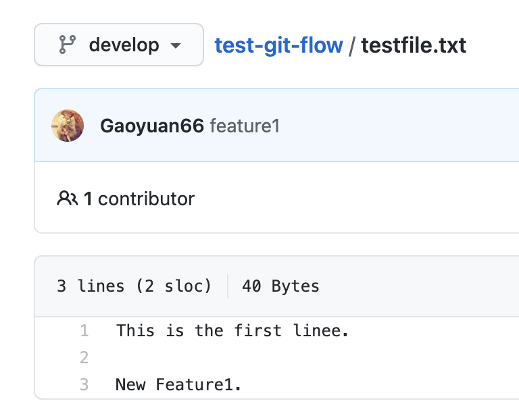The image size is (519, 420).
Task: Click the 3 lines (2 sloc) info
Action: pos(134,286)
